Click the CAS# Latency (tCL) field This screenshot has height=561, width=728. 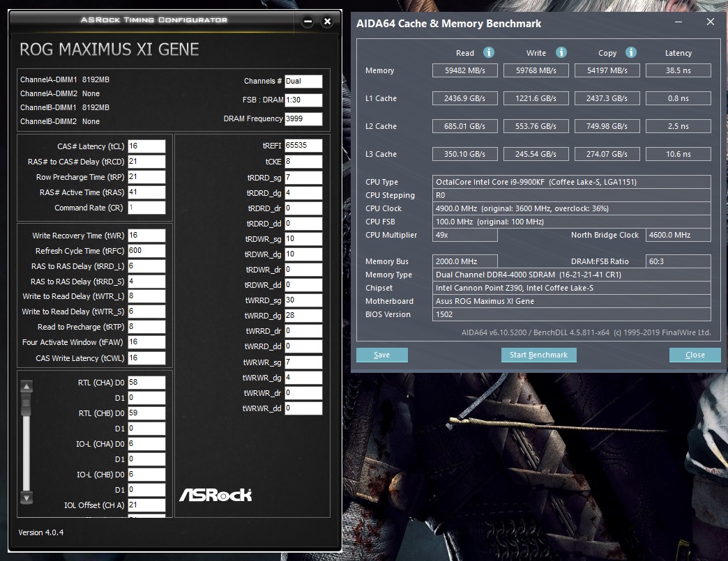click(146, 146)
